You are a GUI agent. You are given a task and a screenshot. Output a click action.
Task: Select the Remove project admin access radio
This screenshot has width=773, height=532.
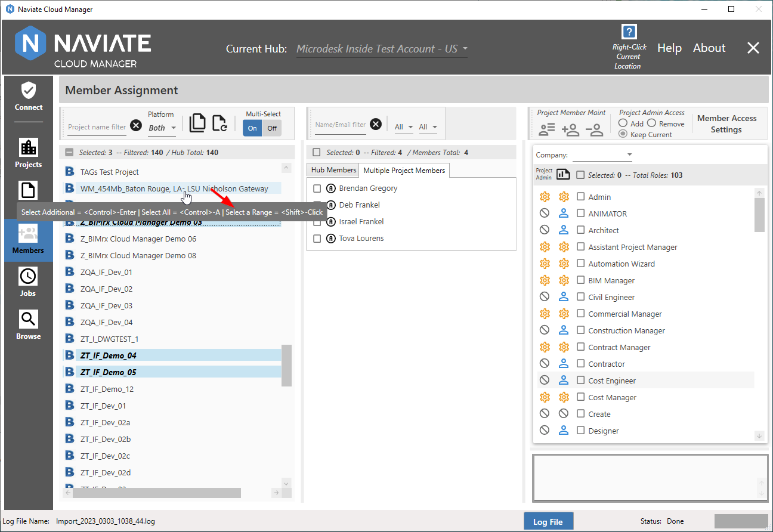click(651, 123)
